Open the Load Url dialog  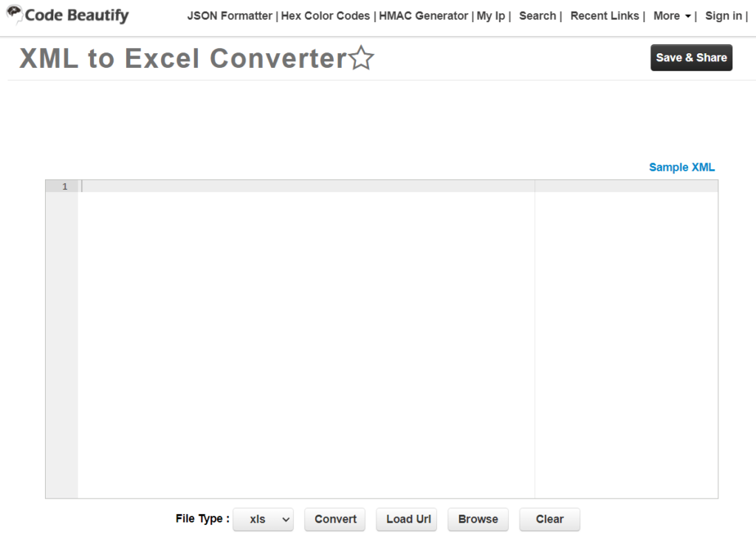406,519
